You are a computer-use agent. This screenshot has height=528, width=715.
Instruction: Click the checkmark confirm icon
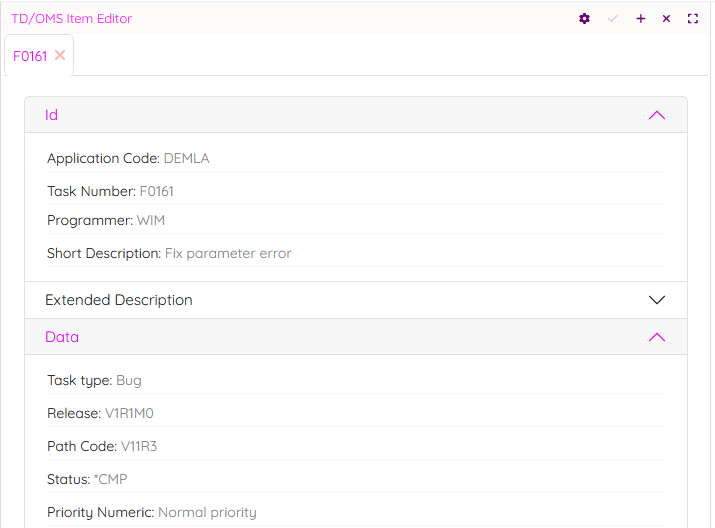[613, 19]
